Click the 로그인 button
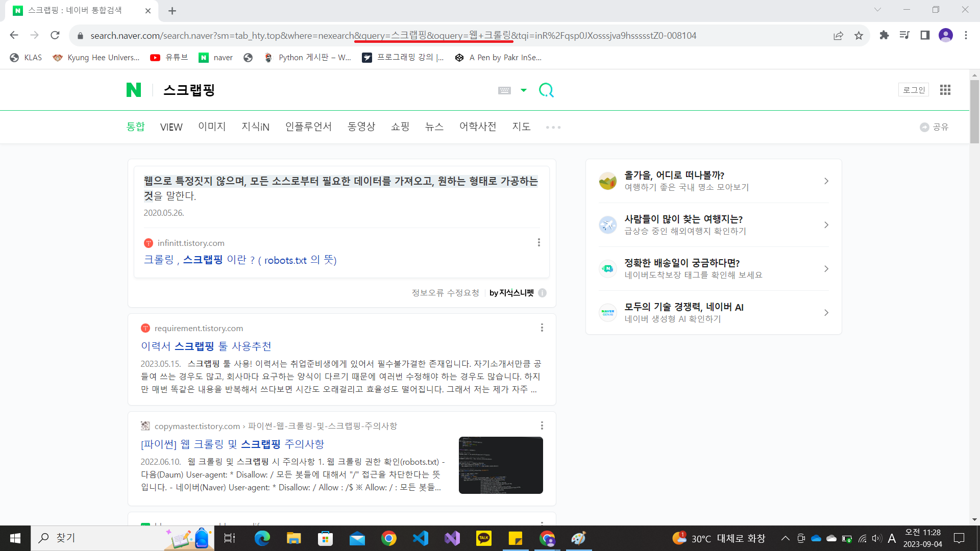 [x=913, y=90]
